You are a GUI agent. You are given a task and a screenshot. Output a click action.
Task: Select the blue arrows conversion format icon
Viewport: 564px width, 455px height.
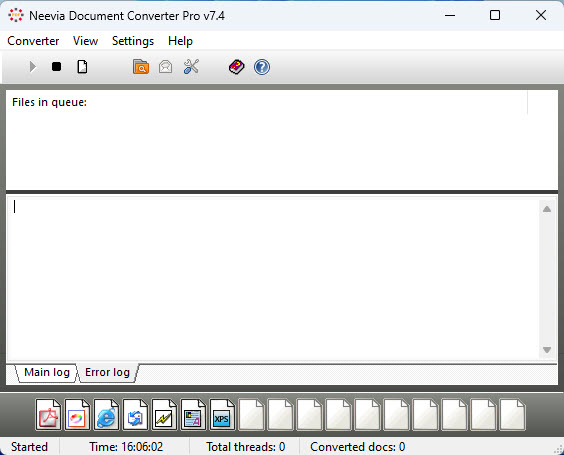[135, 415]
